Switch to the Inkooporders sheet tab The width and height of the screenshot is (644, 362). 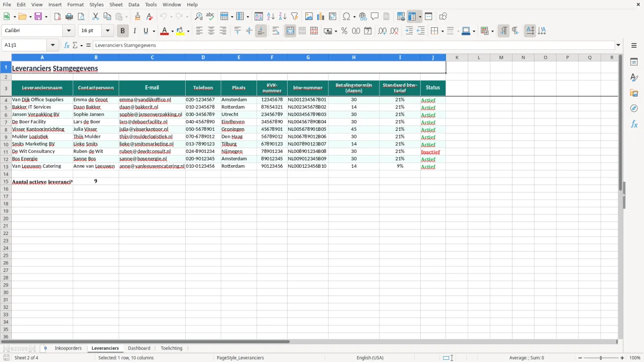(68, 348)
